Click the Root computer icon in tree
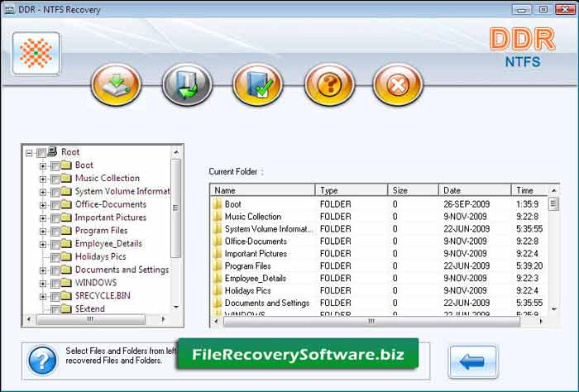Viewport: 579px width, 392px height. coord(52,151)
